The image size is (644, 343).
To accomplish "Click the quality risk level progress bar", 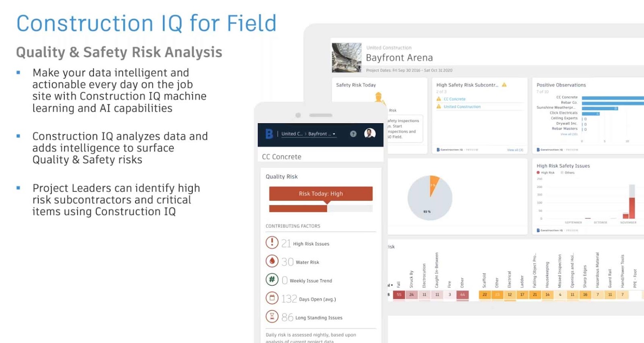I will click(321, 209).
